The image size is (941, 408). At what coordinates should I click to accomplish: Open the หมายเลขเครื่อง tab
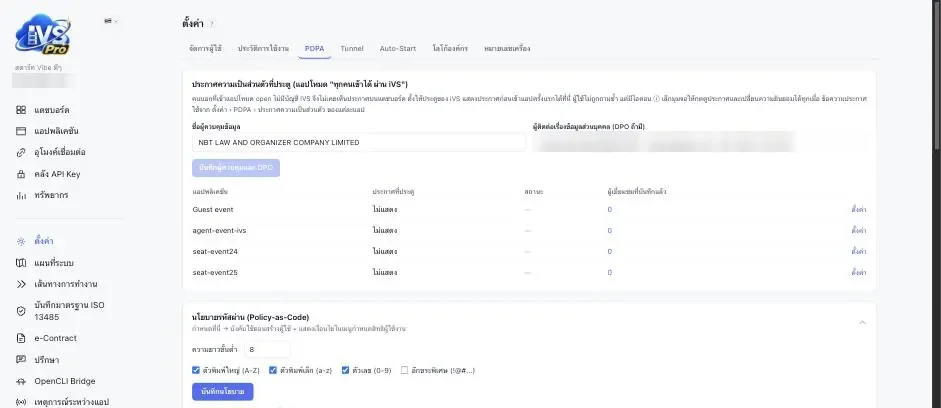coord(507,48)
